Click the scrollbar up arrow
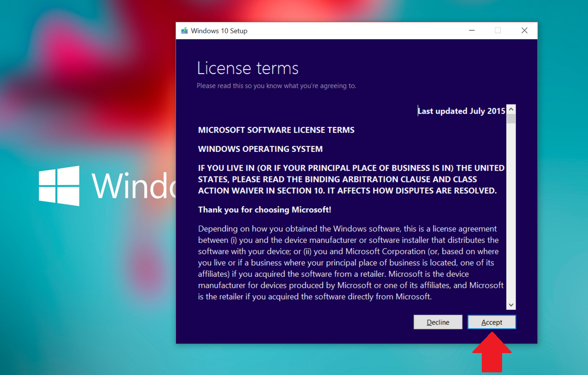 click(511, 108)
